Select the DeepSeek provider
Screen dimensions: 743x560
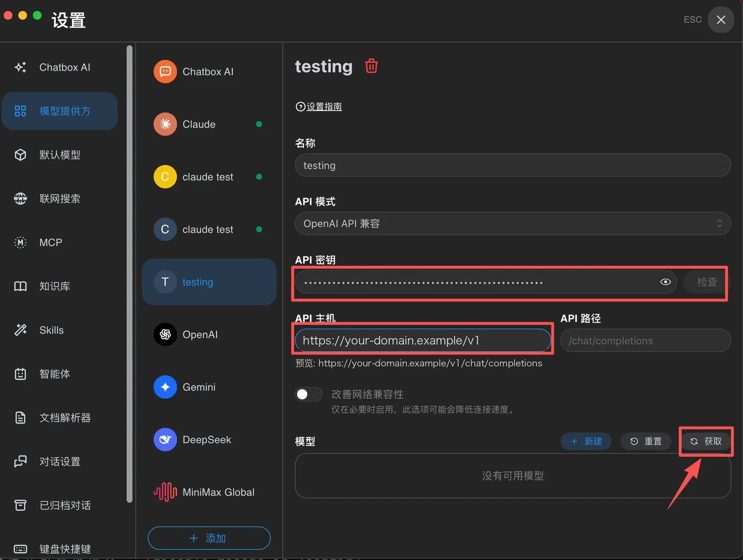click(x=209, y=439)
